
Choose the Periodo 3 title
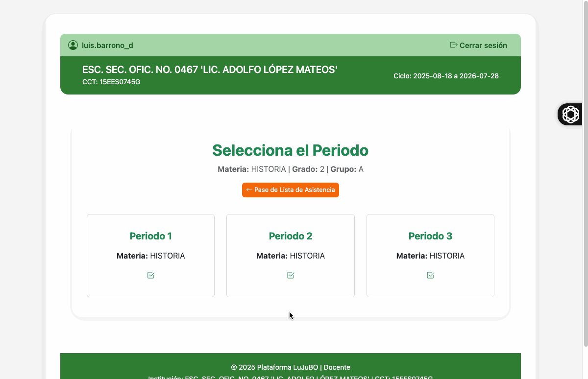point(430,236)
